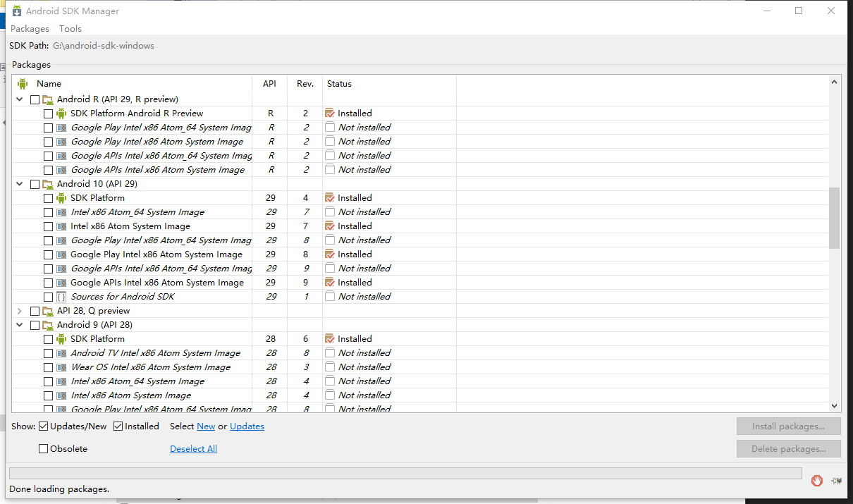Check Intel x86 Atom_64 System Image API 29 box

point(48,212)
